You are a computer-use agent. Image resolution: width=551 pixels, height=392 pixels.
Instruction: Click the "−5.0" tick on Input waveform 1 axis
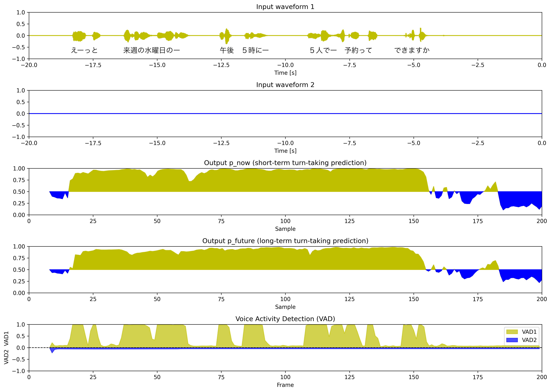pos(414,65)
